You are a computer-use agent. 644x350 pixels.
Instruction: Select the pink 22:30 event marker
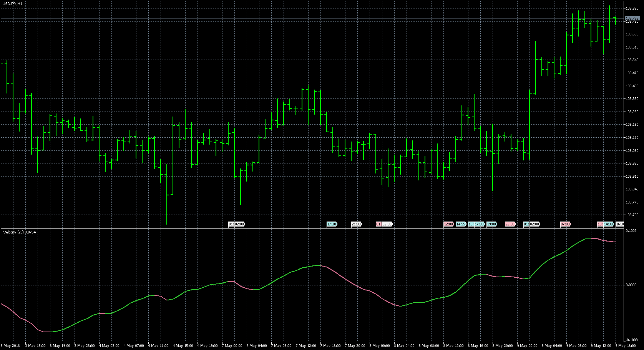pyautogui.click(x=510, y=224)
